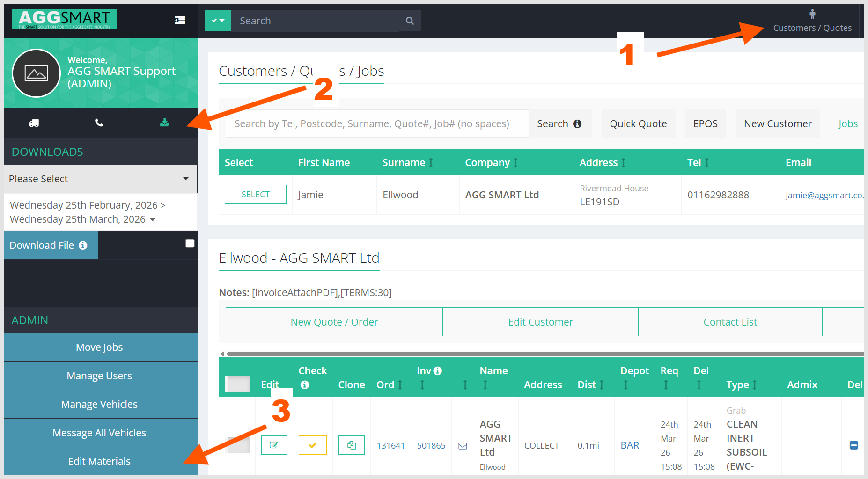Sort jobs by Dist column

click(602, 385)
